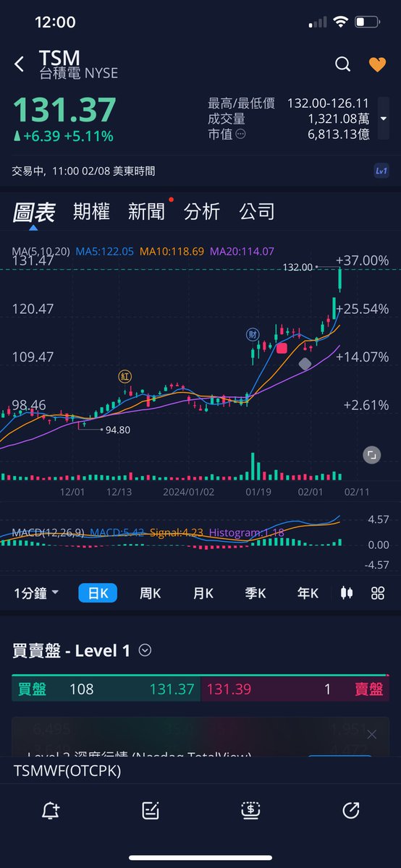Open candlestick chart style icon
This screenshot has width=401, height=868.
[347, 593]
